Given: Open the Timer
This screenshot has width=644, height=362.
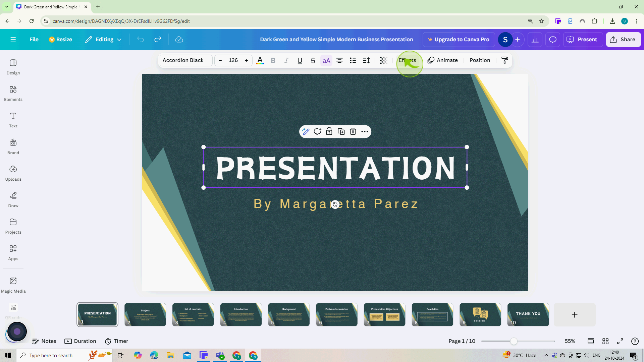Looking at the screenshot, I should coord(116,341).
